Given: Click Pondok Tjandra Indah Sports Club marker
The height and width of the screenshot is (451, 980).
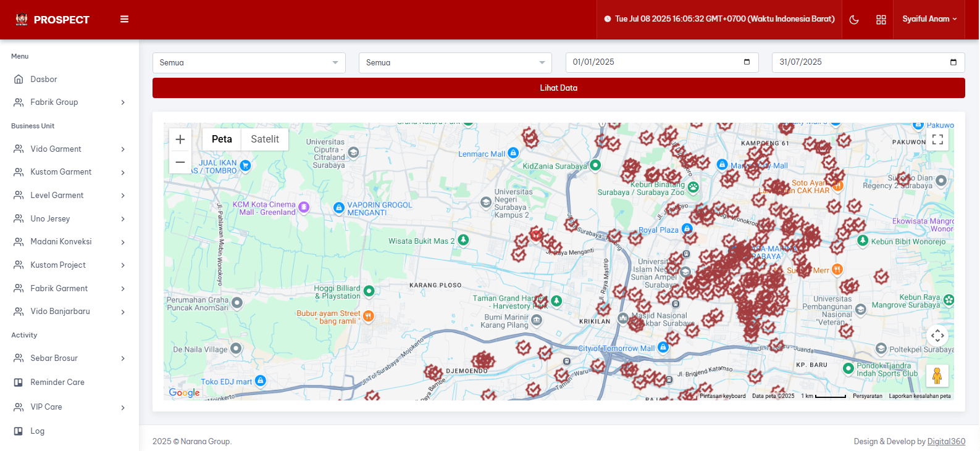Looking at the screenshot, I should (848, 368).
